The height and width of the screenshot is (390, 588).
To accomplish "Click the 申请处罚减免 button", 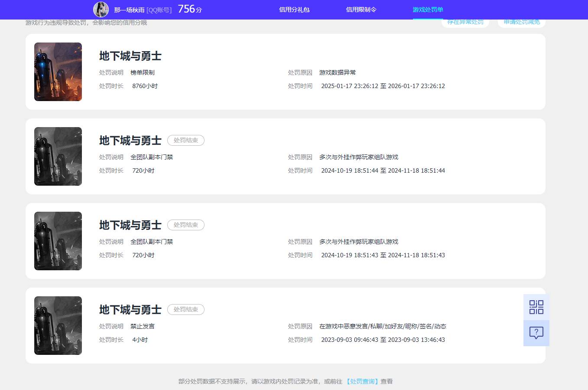I will 521,23.
